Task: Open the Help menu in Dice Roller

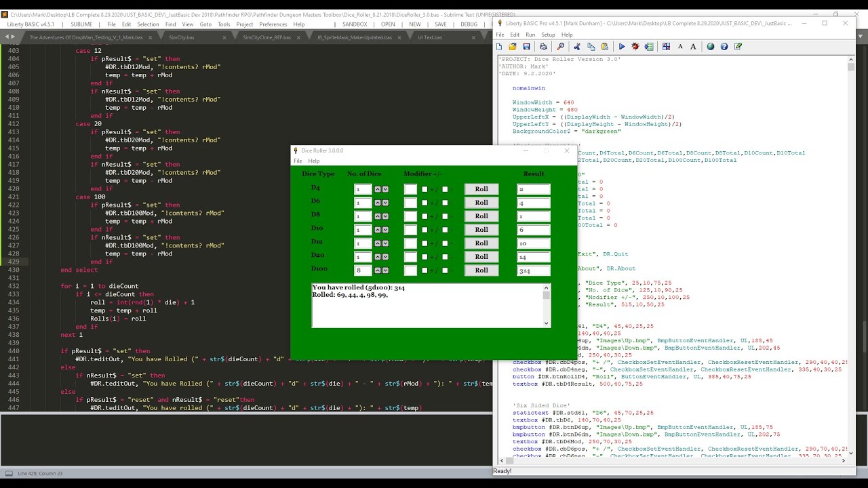Action: 314,161
